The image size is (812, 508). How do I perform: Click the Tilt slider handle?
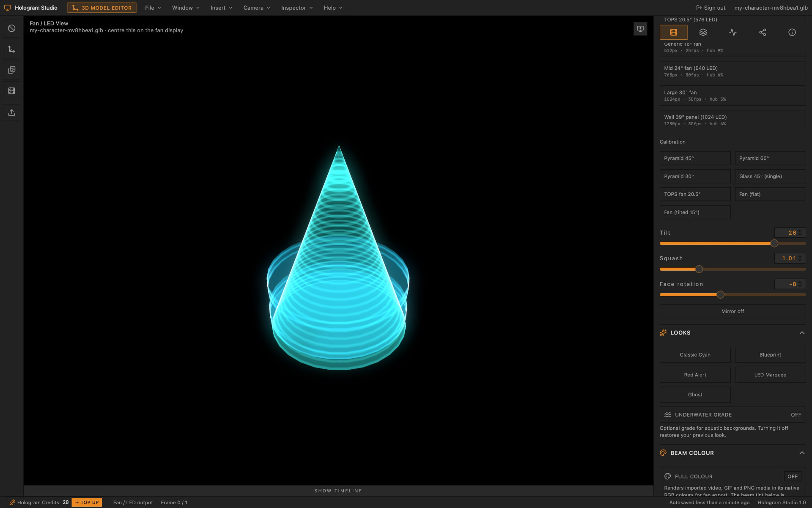[774, 244]
